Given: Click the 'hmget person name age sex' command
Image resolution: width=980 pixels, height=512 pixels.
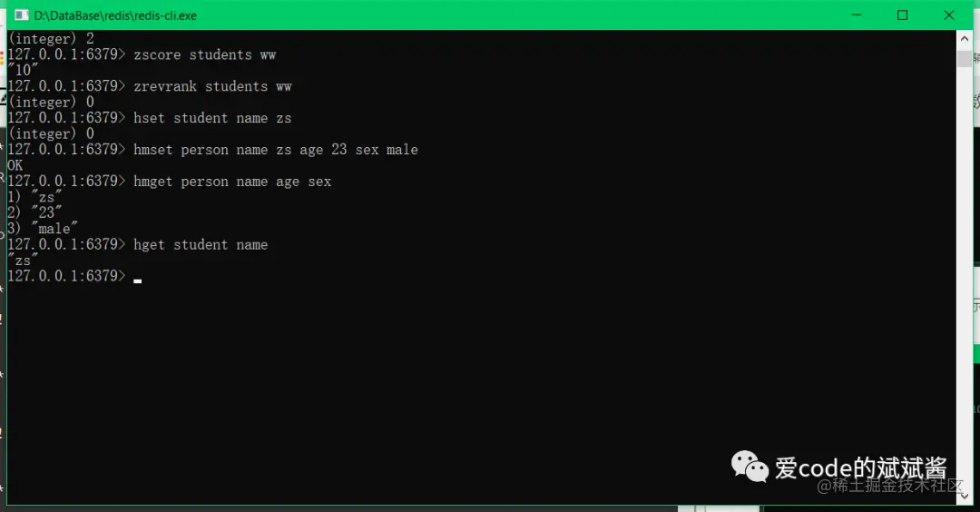Looking at the screenshot, I should pos(232,182).
